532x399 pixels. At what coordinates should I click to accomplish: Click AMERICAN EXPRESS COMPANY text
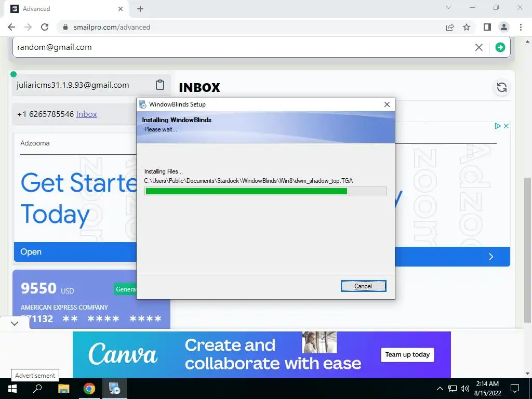click(x=64, y=308)
